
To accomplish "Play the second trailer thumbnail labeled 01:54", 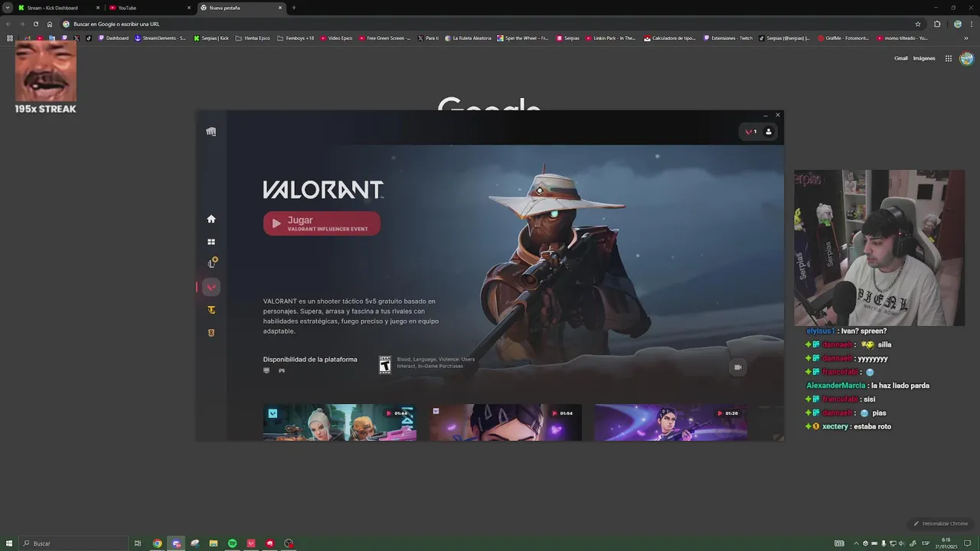I will click(505, 422).
